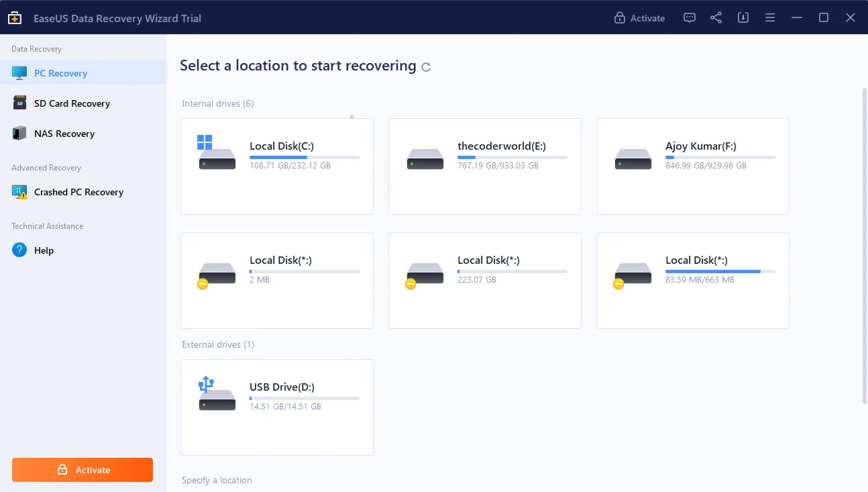
Task: Open Help in Technical Assistance
Action: coord(44,250)
